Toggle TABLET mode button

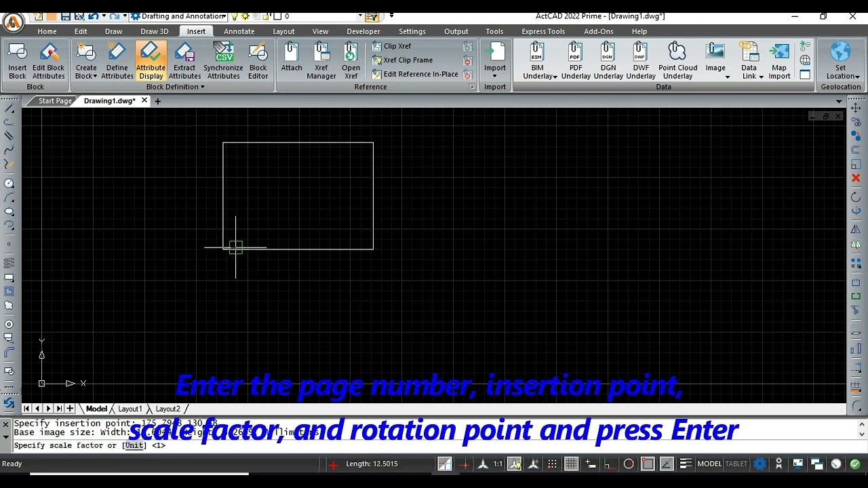coord(736,464)
